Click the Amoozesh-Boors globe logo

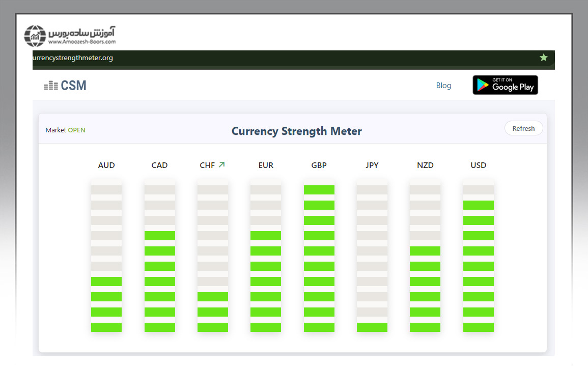point(35,36)
